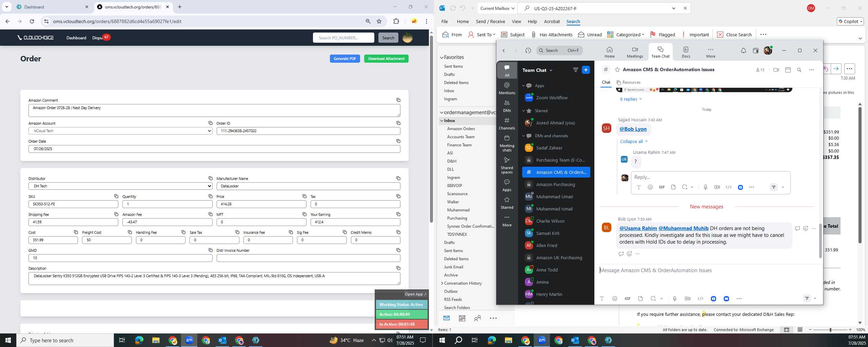The width and height of the screenshot is (868, 347).
Task: Attach a file in the main message box
Action: pyautogui.click(x=640, y=299)
